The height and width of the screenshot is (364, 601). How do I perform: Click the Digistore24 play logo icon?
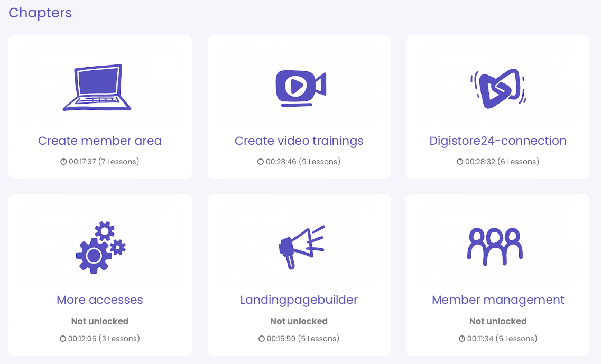[x=498, y=88]
